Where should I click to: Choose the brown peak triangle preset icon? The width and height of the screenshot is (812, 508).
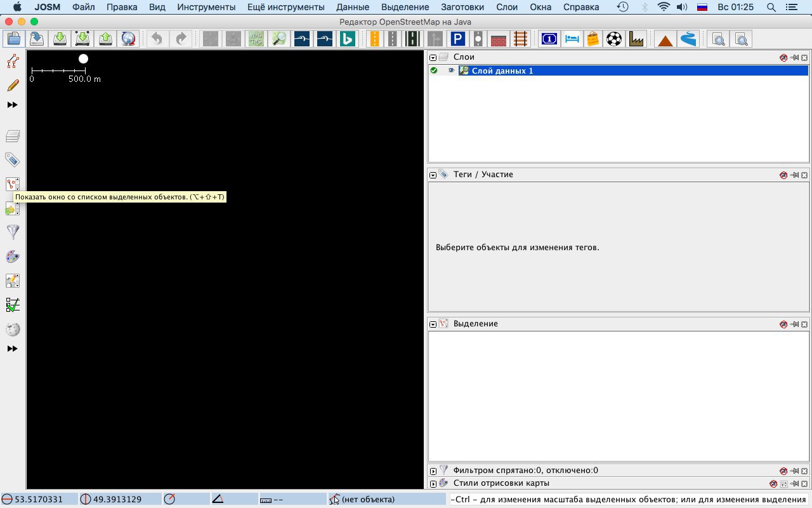pos(665,39)
